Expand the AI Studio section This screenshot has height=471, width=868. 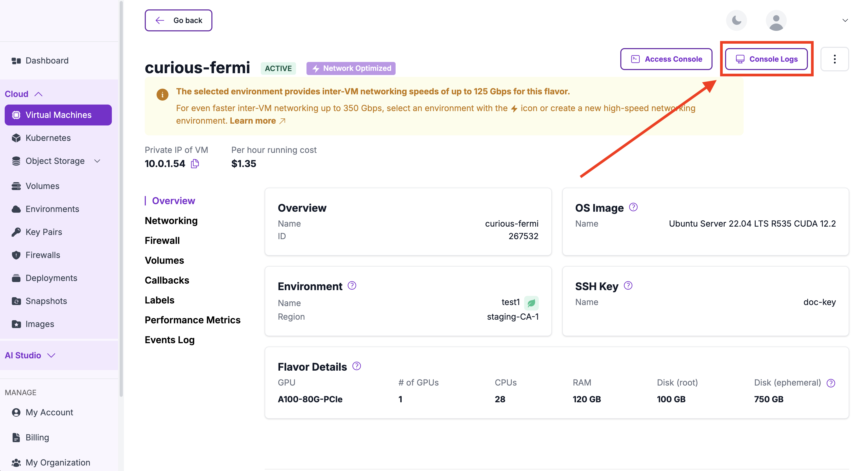[x=51, y=355]
